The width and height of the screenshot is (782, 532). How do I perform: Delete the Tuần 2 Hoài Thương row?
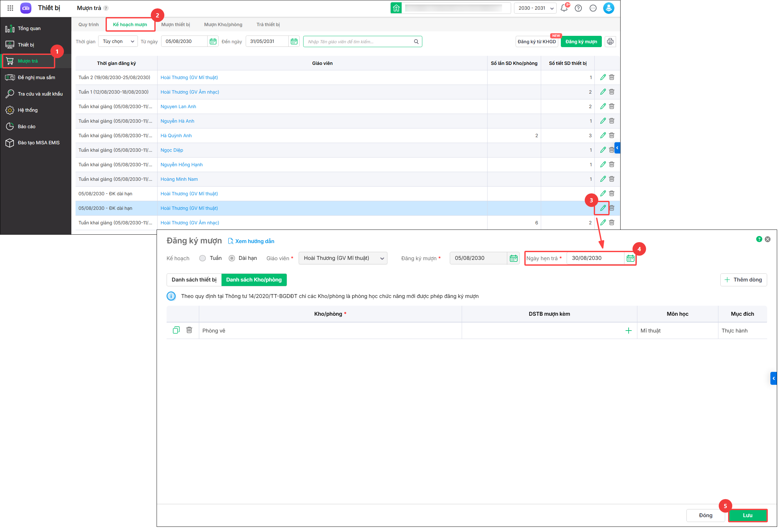point(612,77)
